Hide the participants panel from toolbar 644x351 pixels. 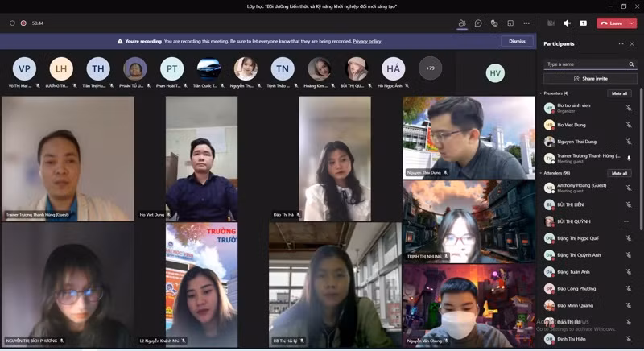click(462, 23)
